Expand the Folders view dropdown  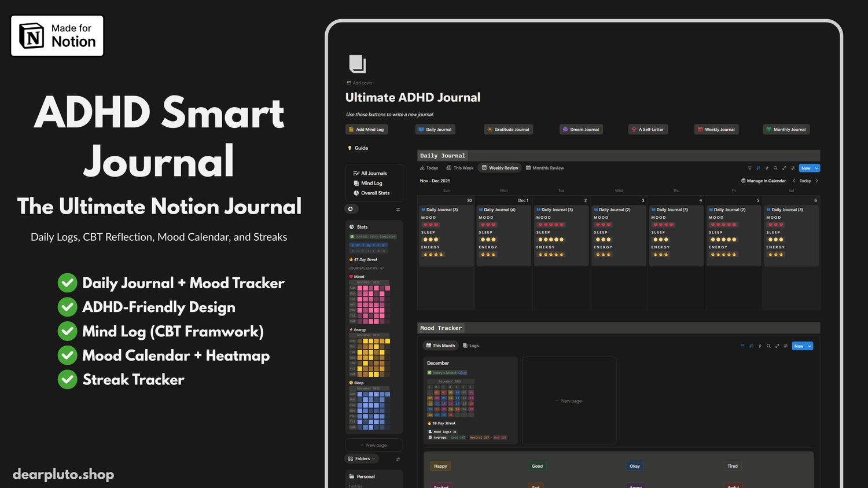(362, 458)
